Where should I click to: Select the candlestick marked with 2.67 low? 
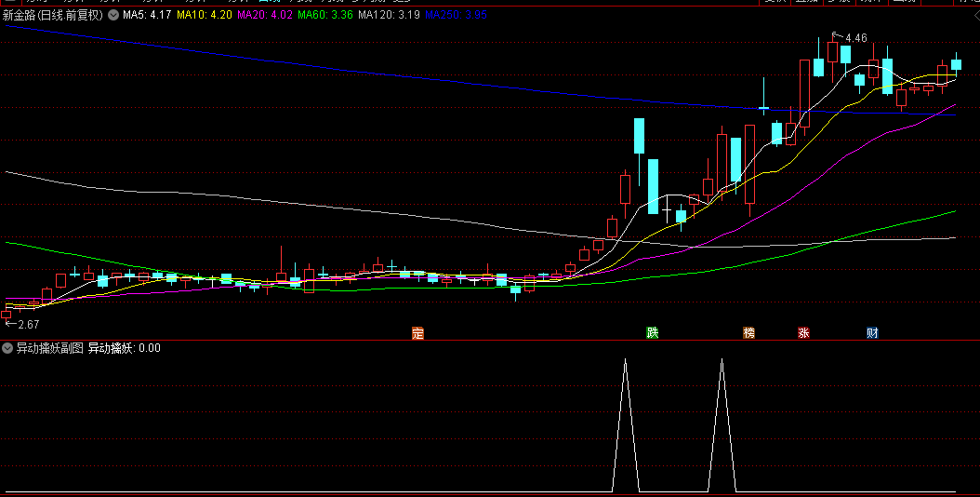pyautogui.click(x=7, y=315)
